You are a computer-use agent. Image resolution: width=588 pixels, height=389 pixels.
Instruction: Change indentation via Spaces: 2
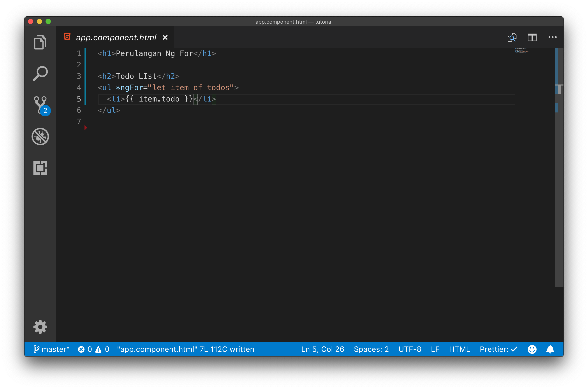[x=371, y=349]
